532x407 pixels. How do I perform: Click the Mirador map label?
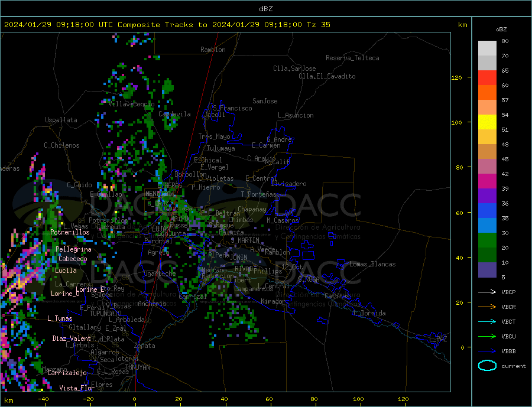274,301
